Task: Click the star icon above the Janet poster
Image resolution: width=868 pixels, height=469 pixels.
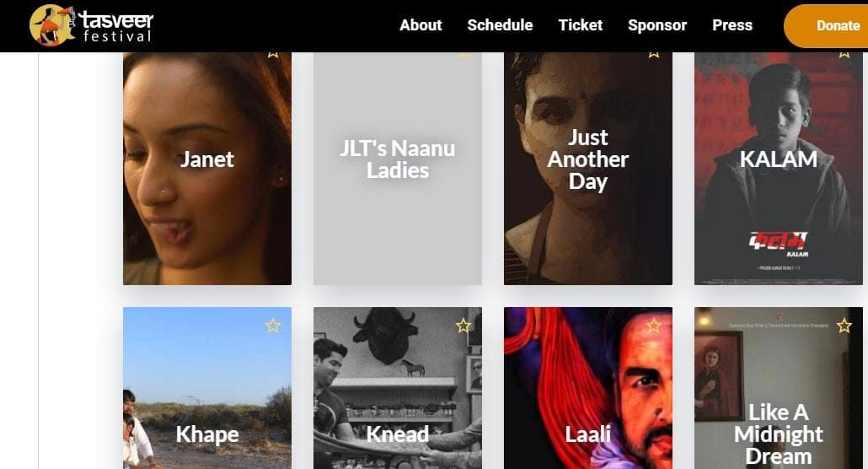Action: point(273,55)
